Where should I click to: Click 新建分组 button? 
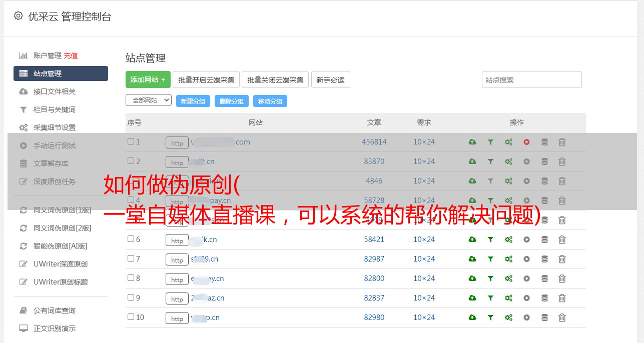(193, 101)
